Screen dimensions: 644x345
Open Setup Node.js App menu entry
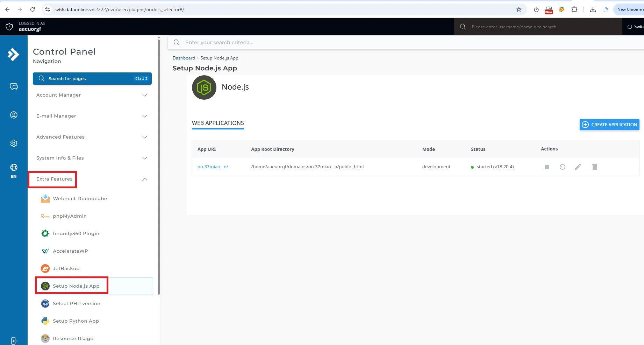click(94, 286)
